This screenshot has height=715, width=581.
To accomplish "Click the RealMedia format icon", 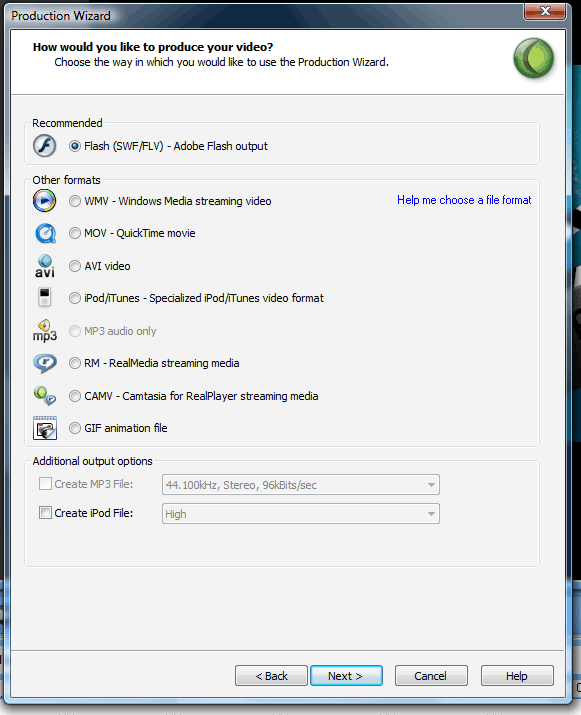I will tap(45, 363).
